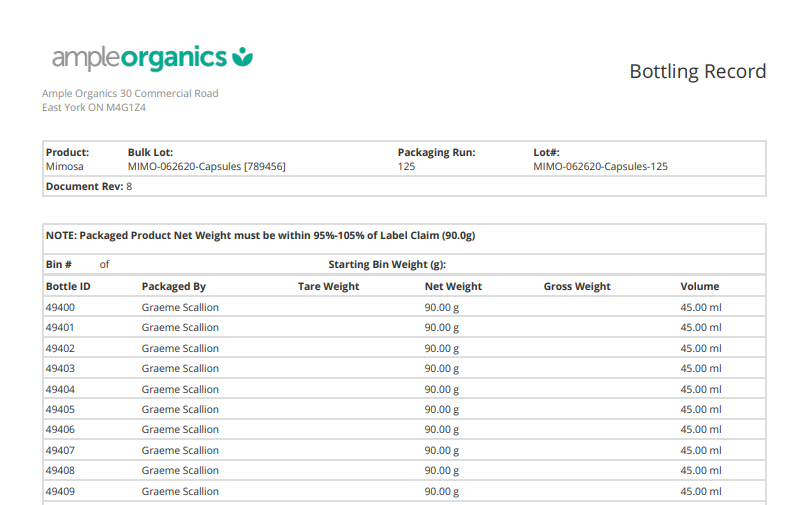The height and width of the screenshot is (505, 809).
Task: Select bottle ID 49400 row
Action: 60,307
